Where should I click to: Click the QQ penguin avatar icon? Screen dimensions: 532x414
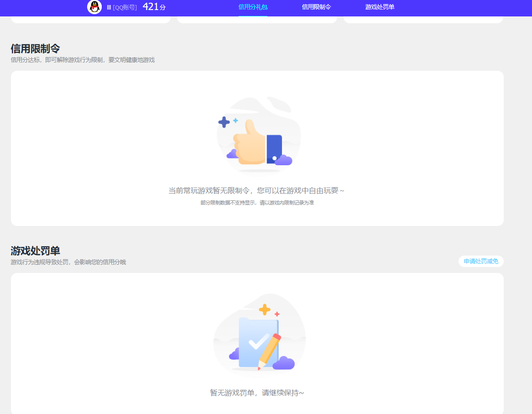94,7
